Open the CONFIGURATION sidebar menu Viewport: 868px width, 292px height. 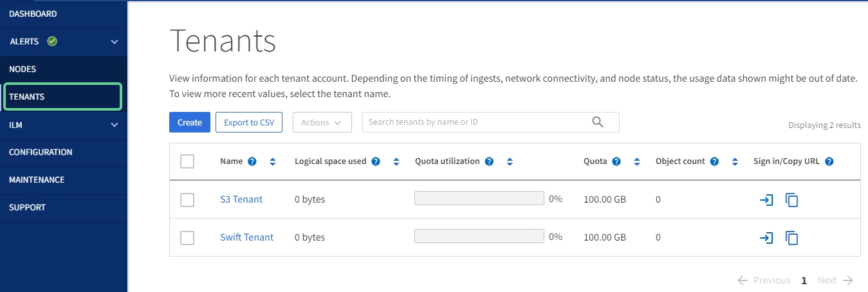[x=41, y=152]
